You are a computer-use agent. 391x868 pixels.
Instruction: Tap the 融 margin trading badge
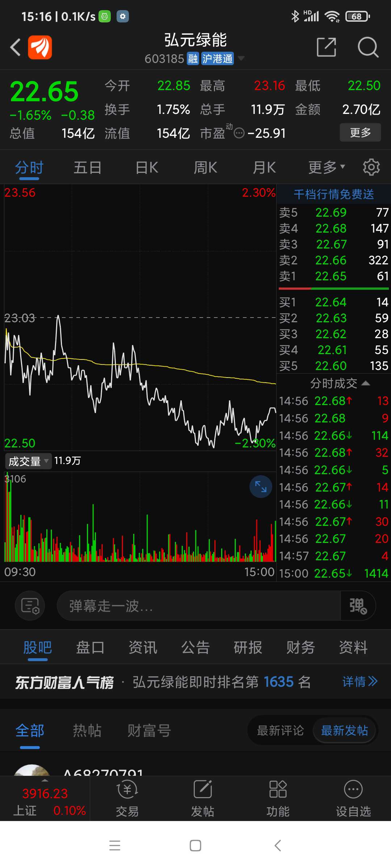[193, 59]
